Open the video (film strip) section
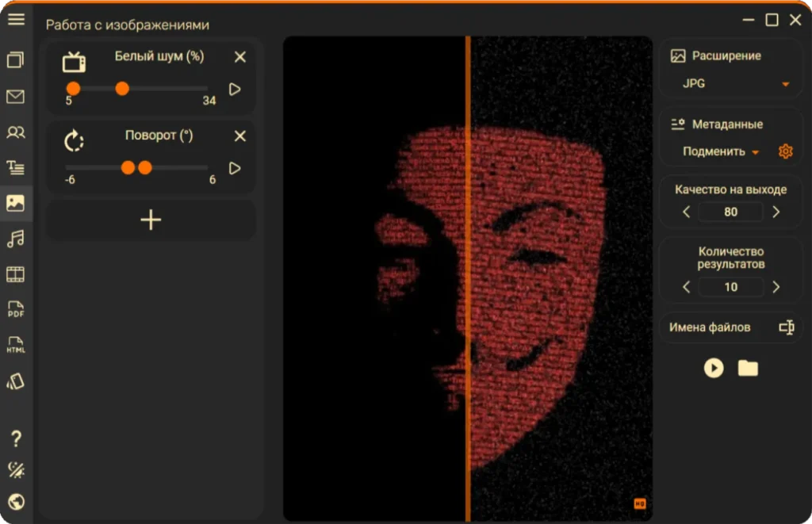This screenshot has height=524, width=812. 16,274
